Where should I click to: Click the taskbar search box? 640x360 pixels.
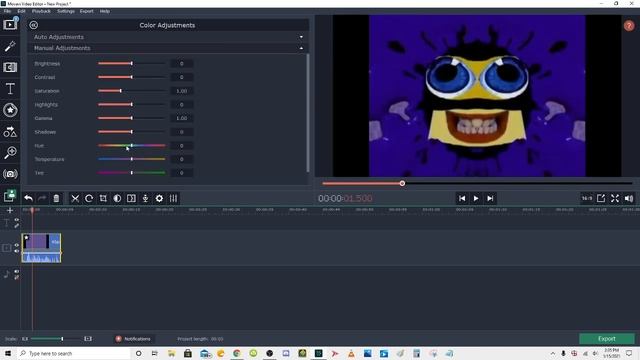73,353
